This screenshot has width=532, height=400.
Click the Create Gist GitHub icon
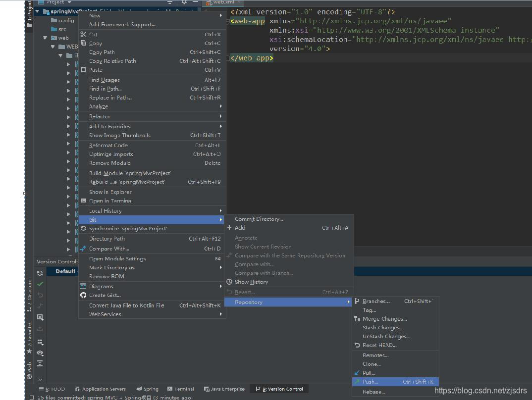click(83, 295)
